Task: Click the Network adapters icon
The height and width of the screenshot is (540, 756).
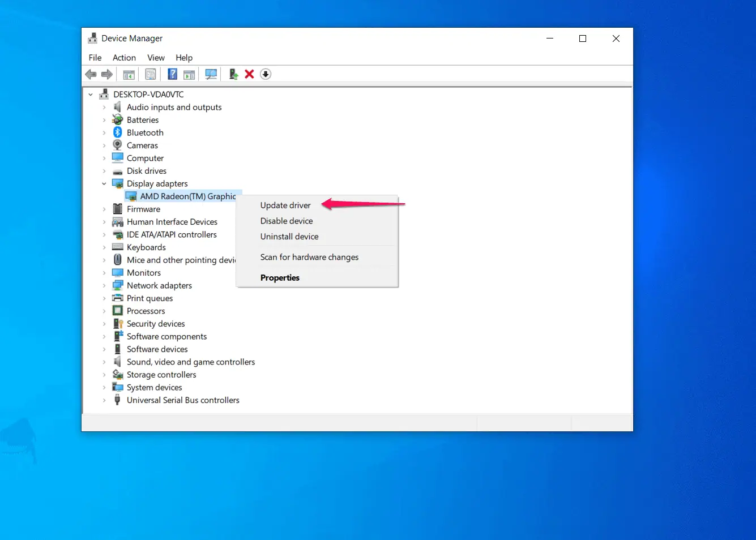Action: pos(118,285)
